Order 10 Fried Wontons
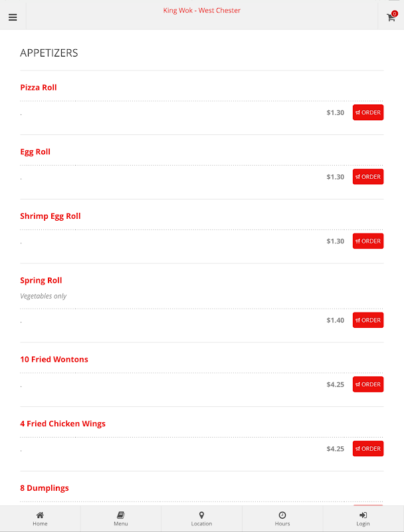 pos(368,384)
